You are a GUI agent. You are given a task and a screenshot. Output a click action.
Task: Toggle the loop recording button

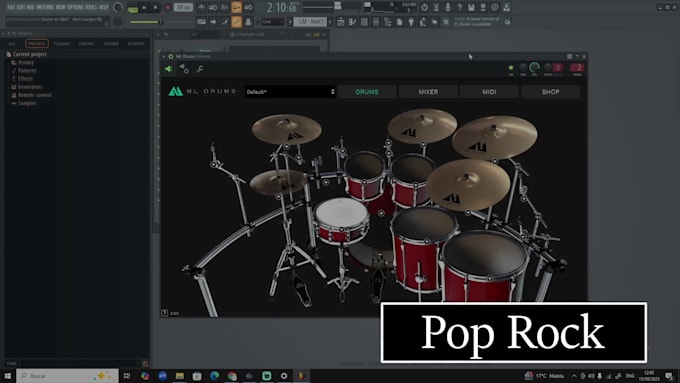(x=248, y=7)
